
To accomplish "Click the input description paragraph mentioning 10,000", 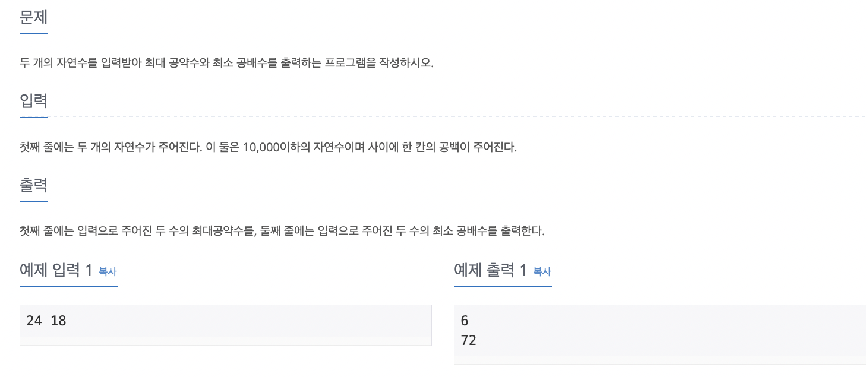I will [x=269, y=147].
